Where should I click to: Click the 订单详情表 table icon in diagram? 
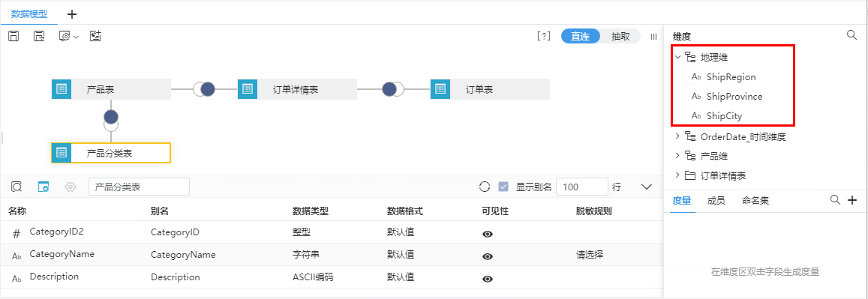[248, 88]
